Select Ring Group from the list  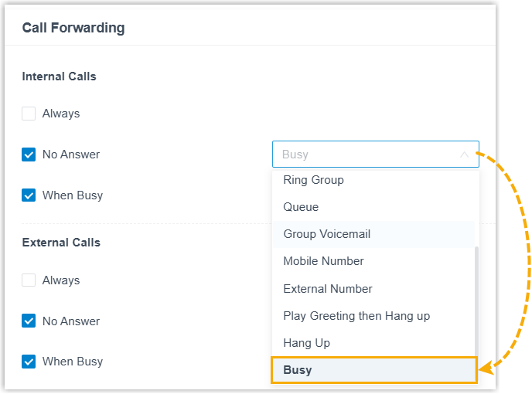313,180
